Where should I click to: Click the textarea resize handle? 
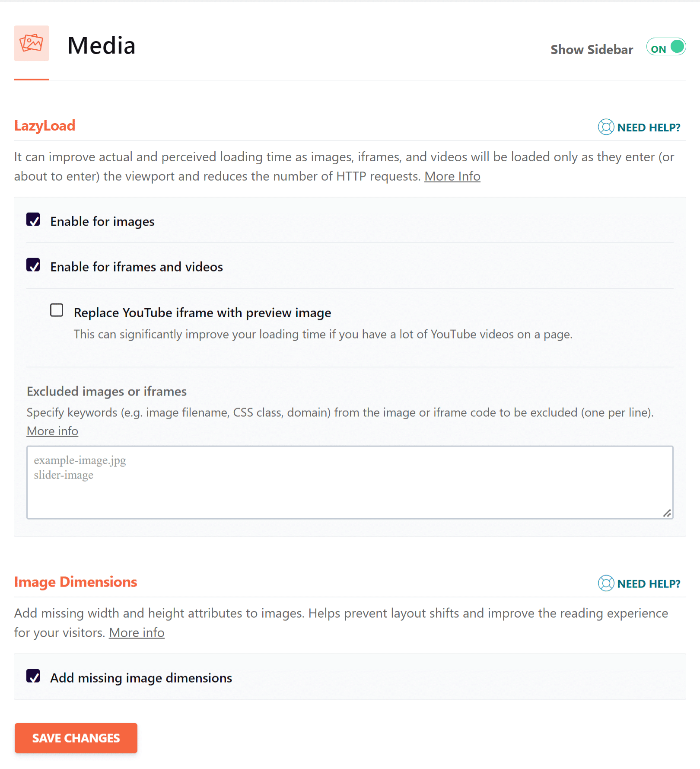pyautogui.click(x=667, y=514)
